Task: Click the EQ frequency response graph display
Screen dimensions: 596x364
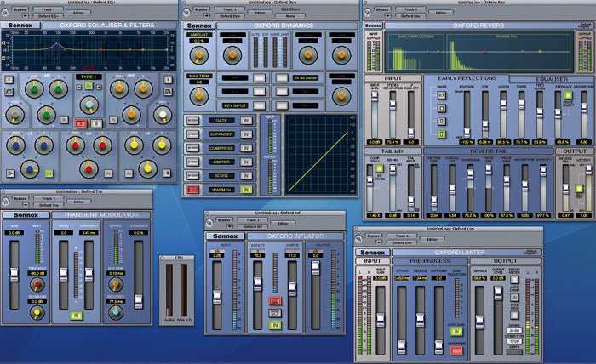Action: 89,50
